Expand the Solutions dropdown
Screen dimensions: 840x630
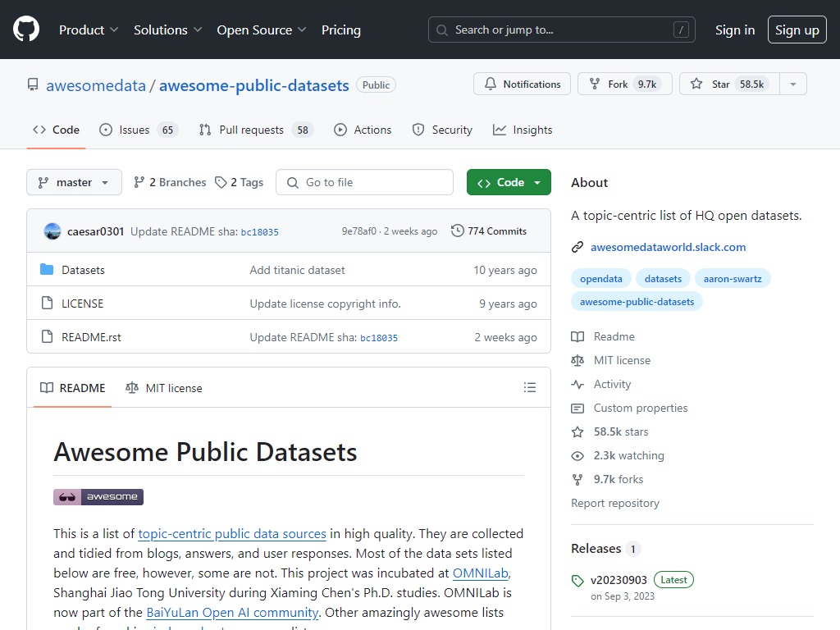point(167,30)
